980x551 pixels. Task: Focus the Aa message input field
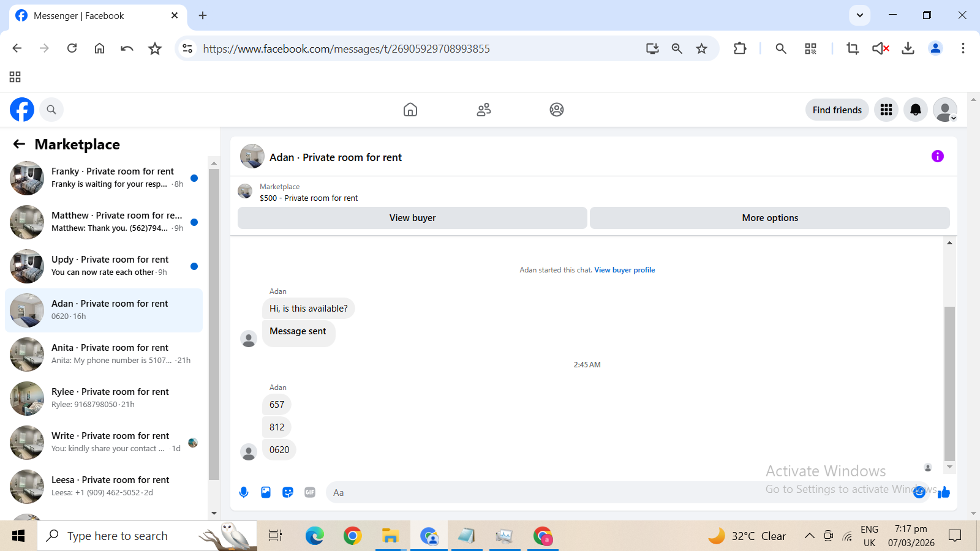(619, 492)
